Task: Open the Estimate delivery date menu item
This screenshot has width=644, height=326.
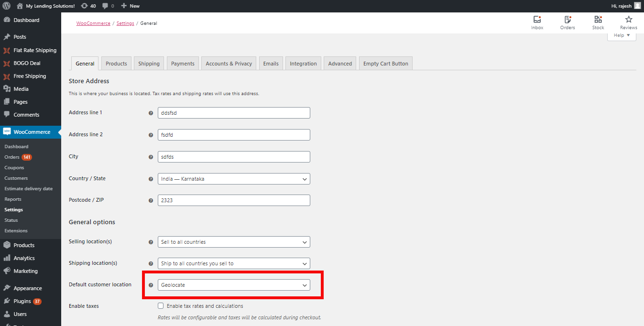Action: 29,188
